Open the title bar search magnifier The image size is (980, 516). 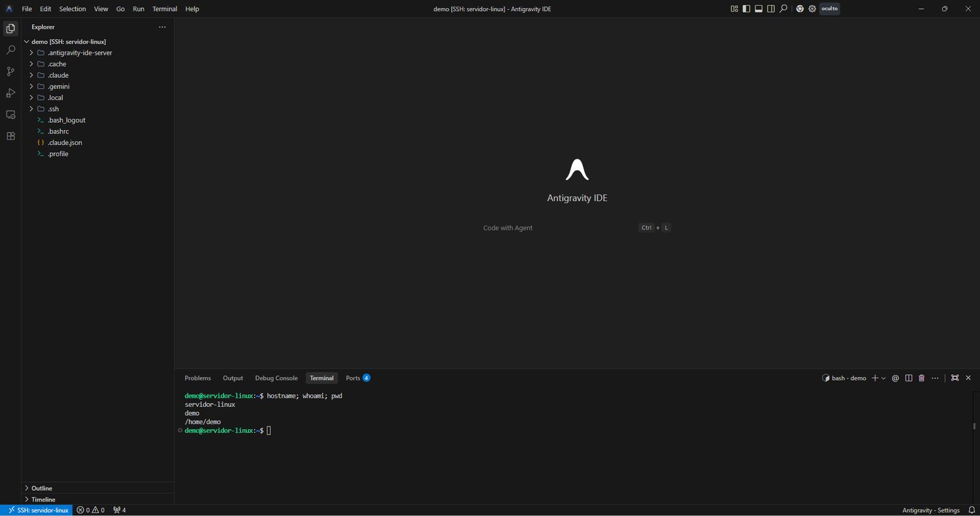(x=783, y=9)
